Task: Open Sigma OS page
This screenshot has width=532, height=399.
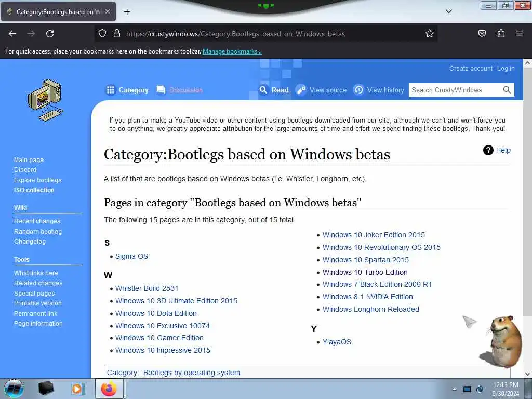Action: coord(131,256)
